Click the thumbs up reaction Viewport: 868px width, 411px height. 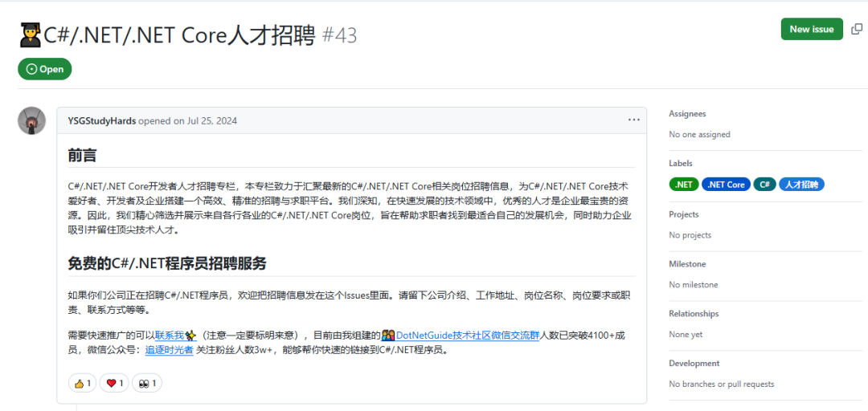(x=83, y=383)
